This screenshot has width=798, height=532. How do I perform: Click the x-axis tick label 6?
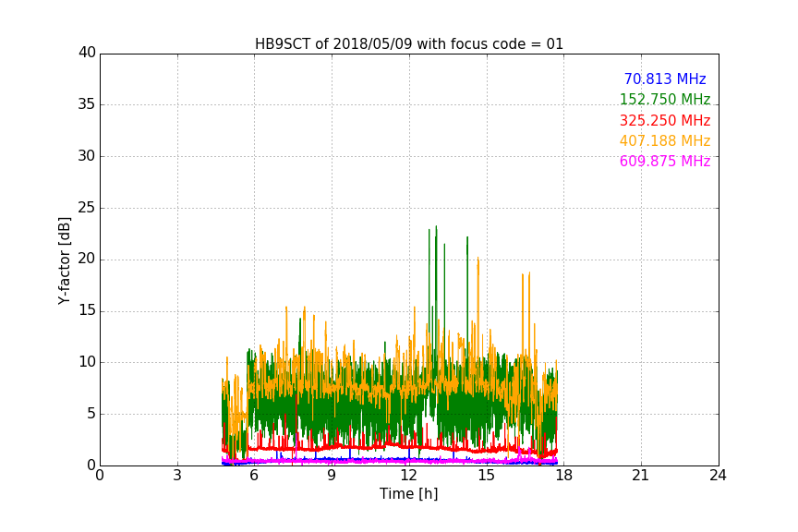point(255,476)
